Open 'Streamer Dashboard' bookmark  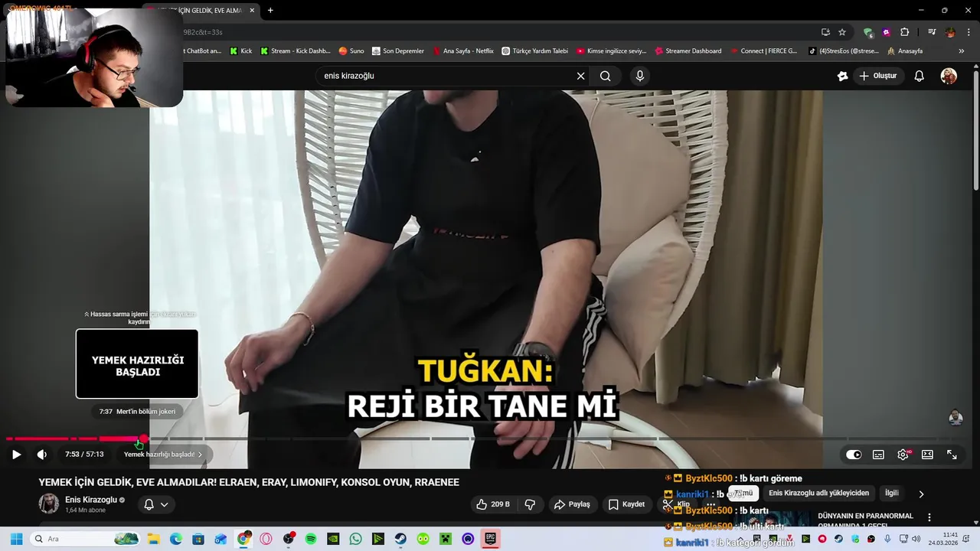pos(688,51)
